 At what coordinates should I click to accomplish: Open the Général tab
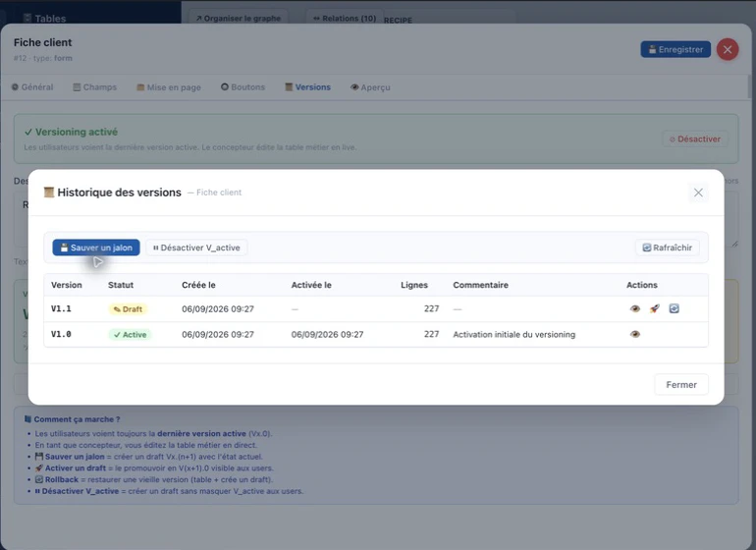point(32,87)
